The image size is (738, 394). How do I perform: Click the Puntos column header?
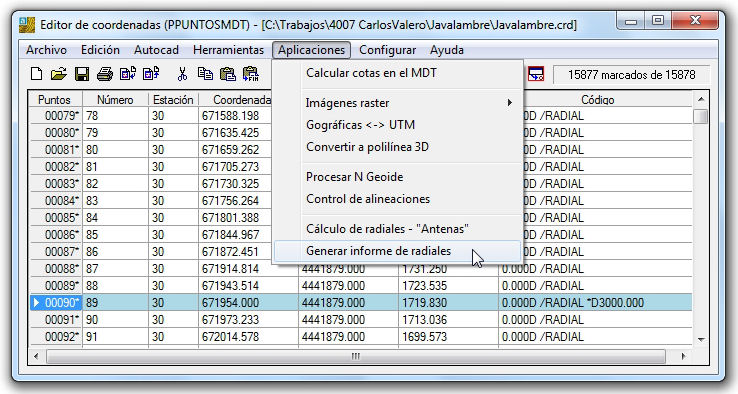click(55, 100)
